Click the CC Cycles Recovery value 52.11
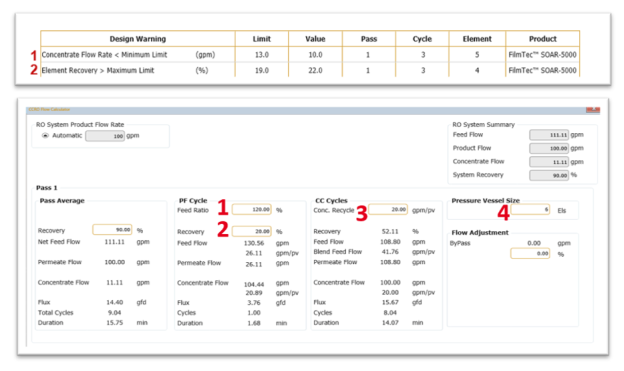The height and width of the screenshot is (371, 624). pyautogui.click(x=390, y=231)
